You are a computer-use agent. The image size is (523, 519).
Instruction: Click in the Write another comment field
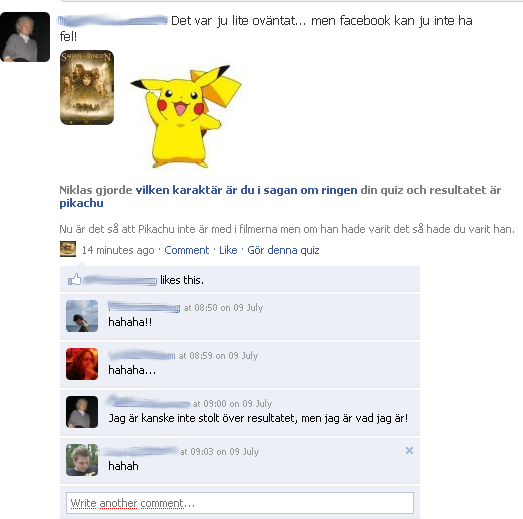240,503
